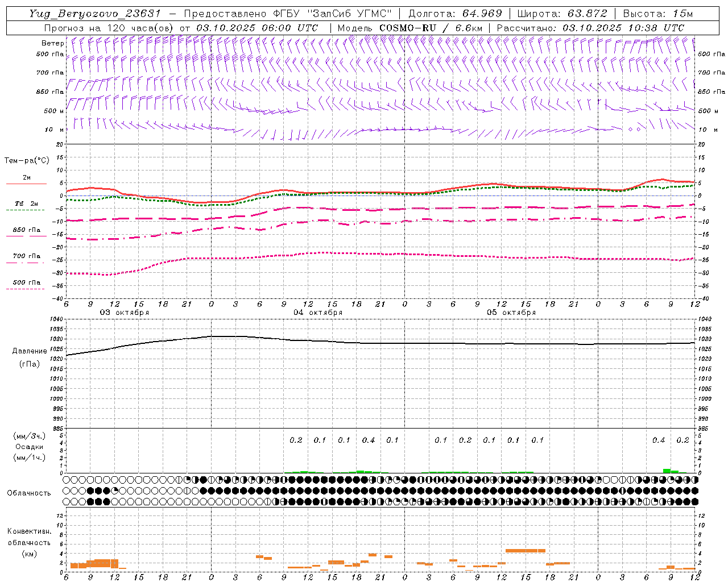Image resolution: width=728 pixels, height=582 pixels.
Task: Click the 1040 value on left pressure axis
Action: click(57, 319)
